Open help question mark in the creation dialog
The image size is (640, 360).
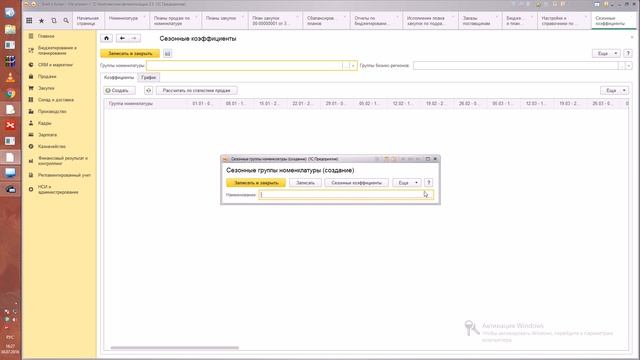tap(428, 182)
